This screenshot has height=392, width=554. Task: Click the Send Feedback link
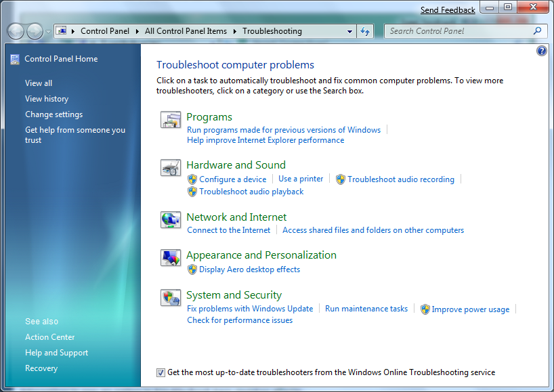coord(448,10)
